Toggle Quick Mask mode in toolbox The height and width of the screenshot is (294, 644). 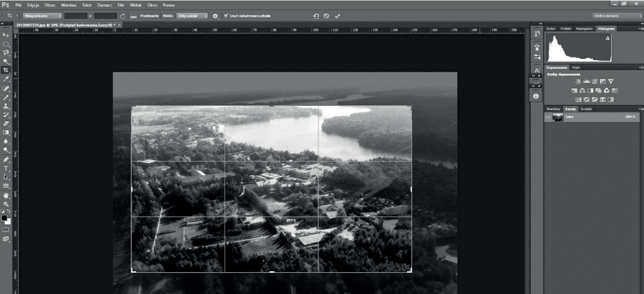[6, 229]
